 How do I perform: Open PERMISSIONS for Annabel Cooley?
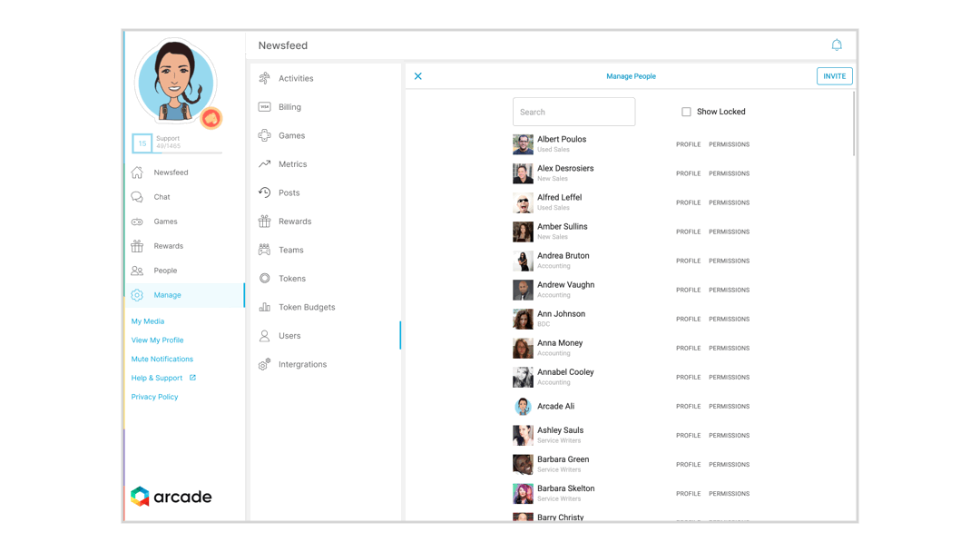click(x=729, y=377)
